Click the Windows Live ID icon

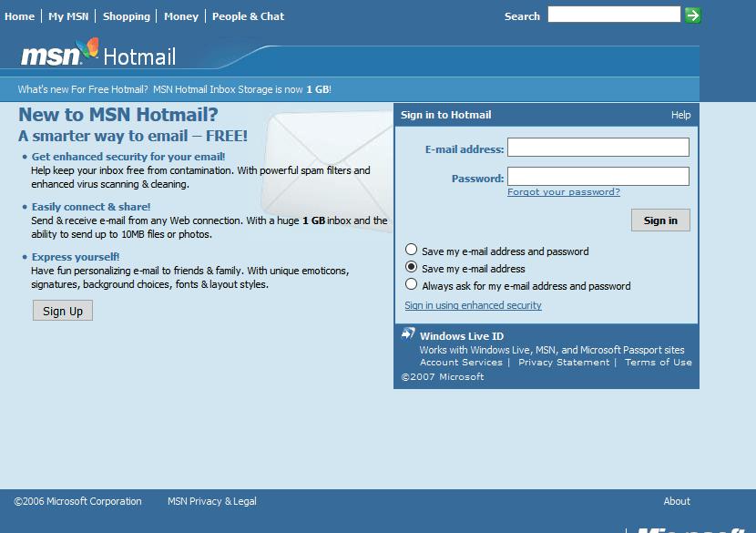408,333
